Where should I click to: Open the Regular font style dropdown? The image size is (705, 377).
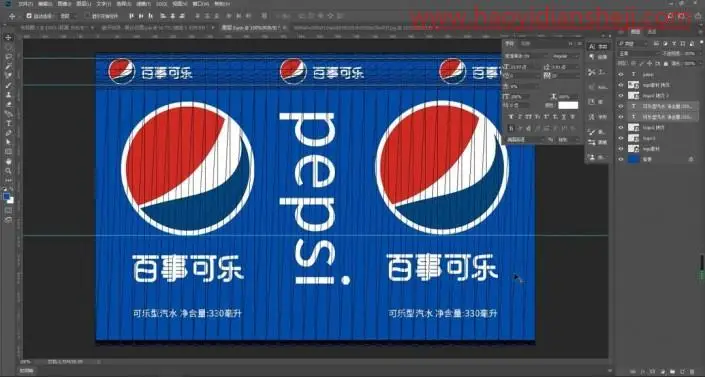point(566,56)
